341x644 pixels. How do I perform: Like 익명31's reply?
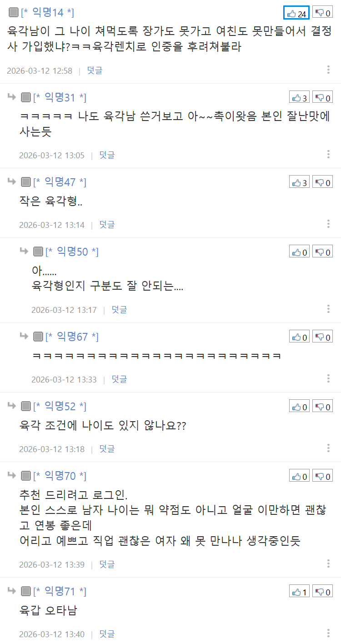coord(300,98)
